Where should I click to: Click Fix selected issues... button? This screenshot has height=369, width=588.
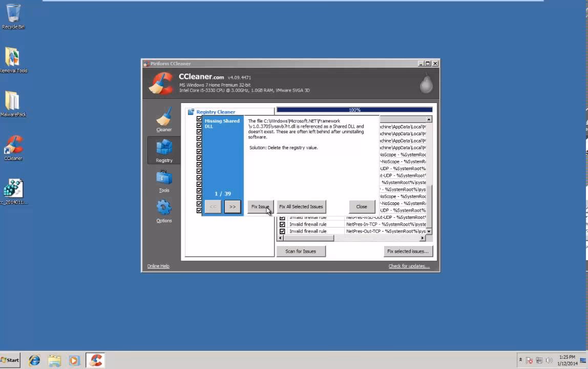408,251
